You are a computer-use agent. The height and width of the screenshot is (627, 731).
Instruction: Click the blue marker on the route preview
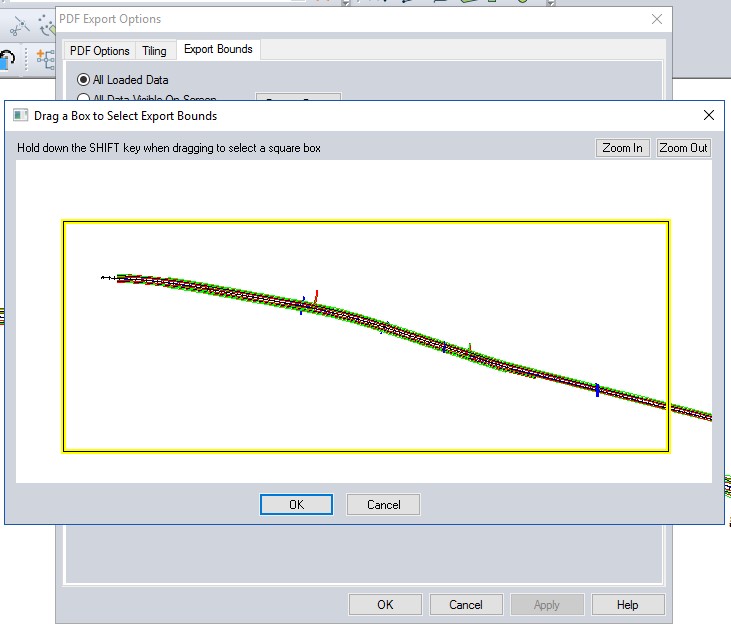tap(597, 390)
